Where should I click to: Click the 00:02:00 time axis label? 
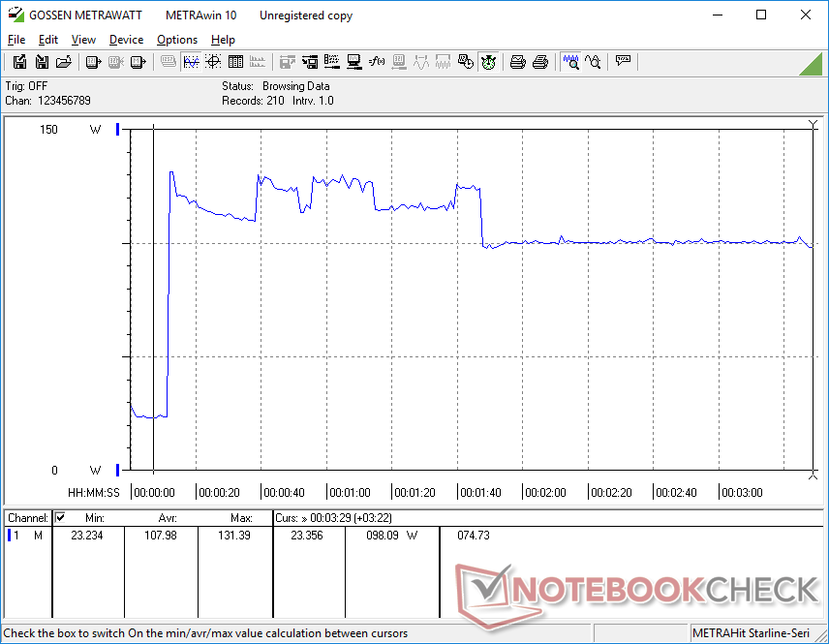[x=545, y=493]
